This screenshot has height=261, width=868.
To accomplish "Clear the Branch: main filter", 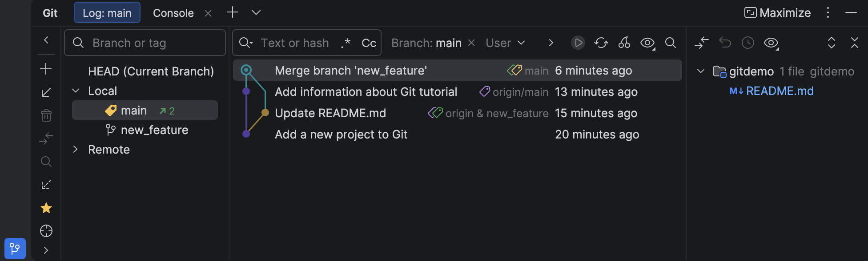I will point(472,43).
